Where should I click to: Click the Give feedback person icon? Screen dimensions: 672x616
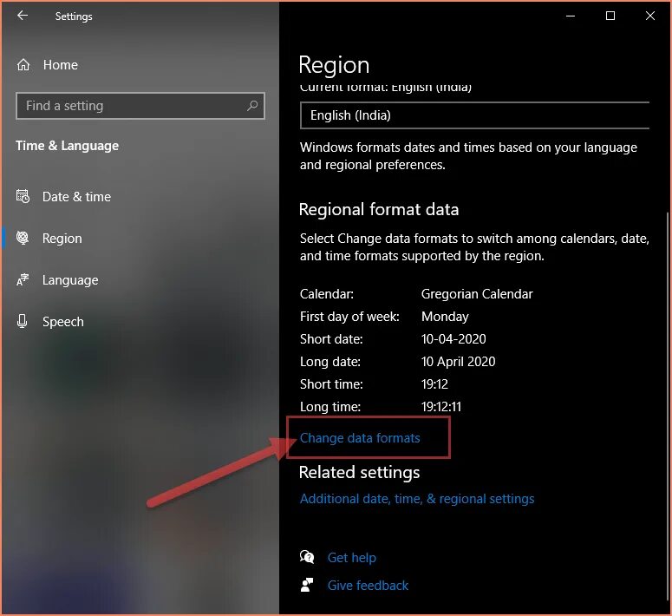coord(306,585)
